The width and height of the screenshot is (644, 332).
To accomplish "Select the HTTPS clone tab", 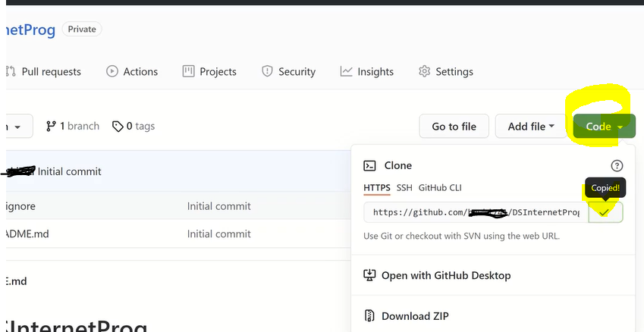I will [x=377, y=187].
